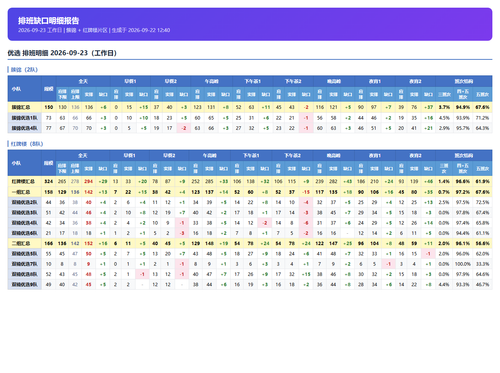
Task: Click the "+46" cell in 红牌楼汇总 row
Action: [x=428, y=182]
